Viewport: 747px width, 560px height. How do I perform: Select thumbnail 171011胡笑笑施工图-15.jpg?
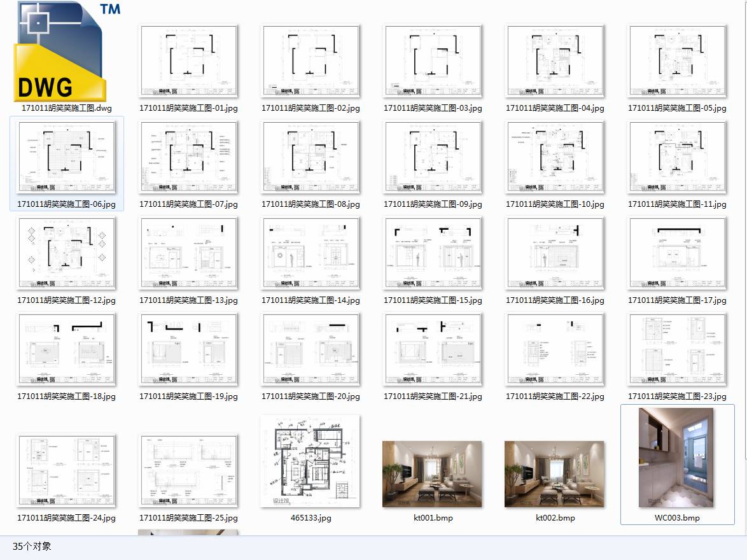(433, 253)
